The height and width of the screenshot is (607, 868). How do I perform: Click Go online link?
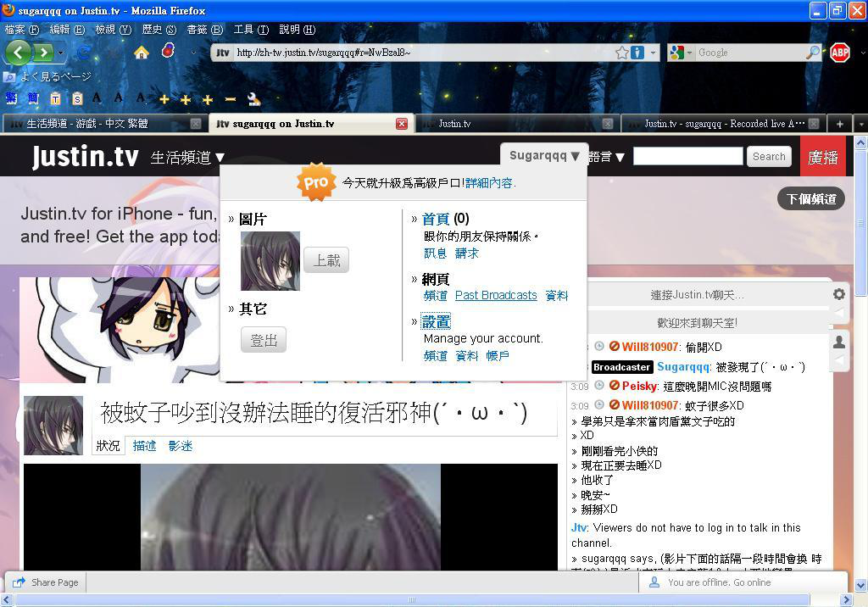[x=752, y=582]
